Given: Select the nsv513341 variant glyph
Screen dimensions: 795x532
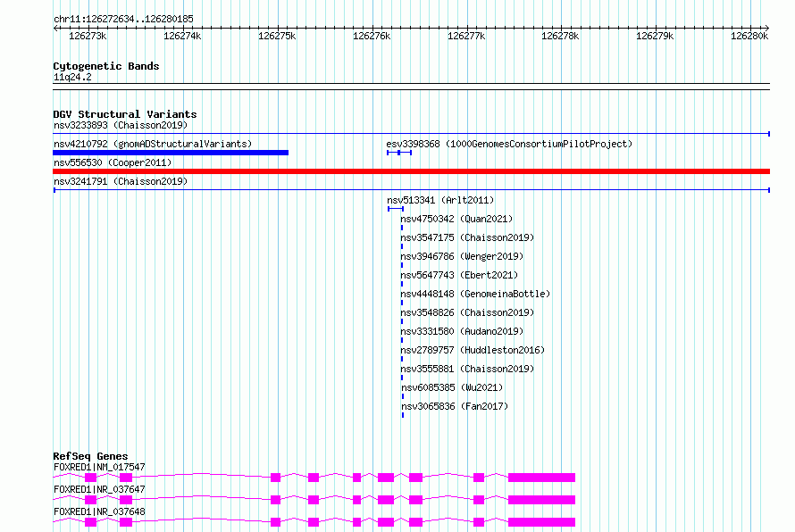Looking at the screenshot, I should pos(396,209).
